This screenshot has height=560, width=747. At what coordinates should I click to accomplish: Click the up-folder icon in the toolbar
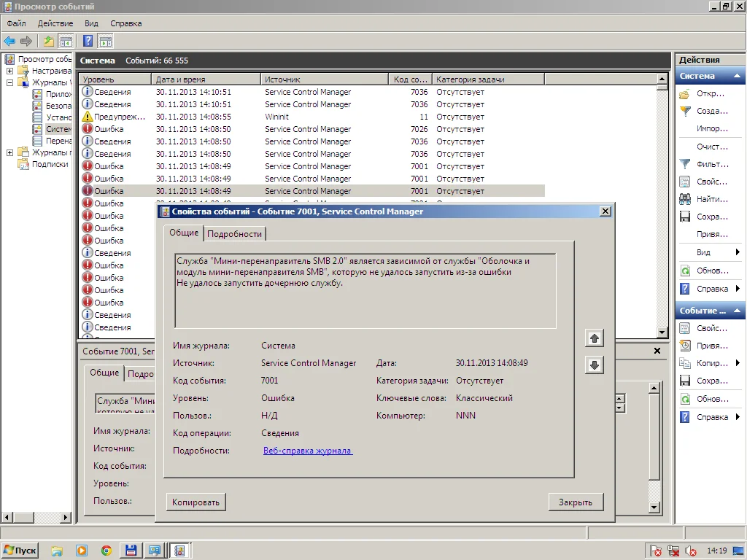point(49,41)
